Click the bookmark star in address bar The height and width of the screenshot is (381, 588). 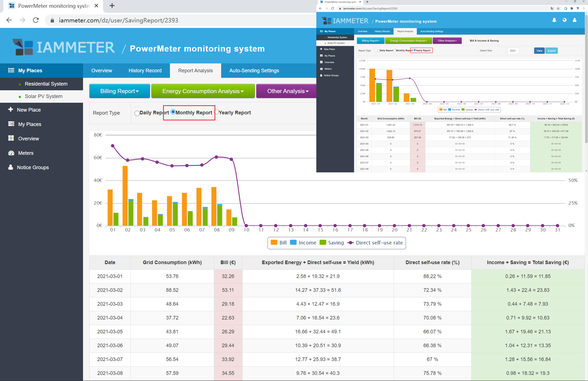tap(558, 8)
